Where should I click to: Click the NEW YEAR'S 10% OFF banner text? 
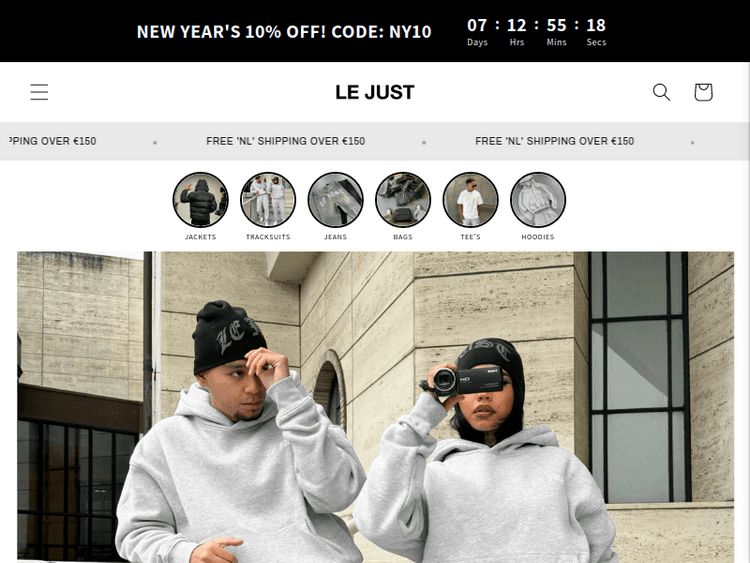[x=284, y=32]
